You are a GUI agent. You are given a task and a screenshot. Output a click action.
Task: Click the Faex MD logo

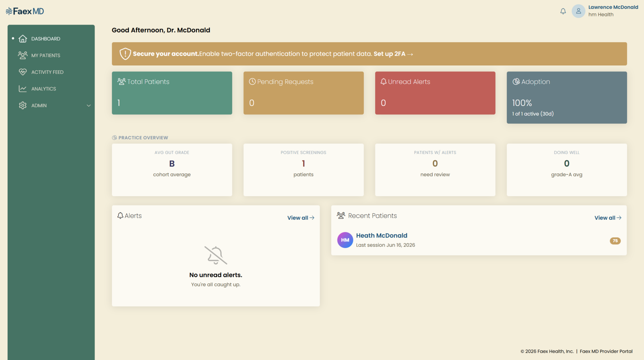click(25, 11)
